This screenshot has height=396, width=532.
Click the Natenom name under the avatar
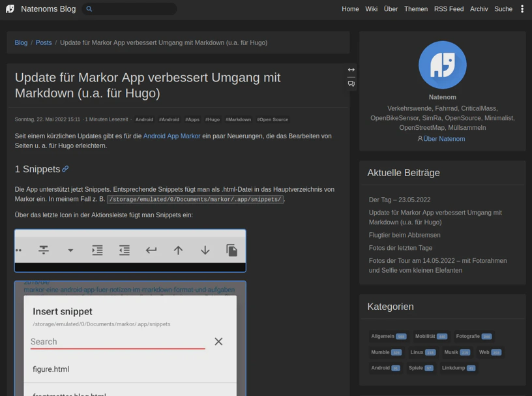(443, 97)
